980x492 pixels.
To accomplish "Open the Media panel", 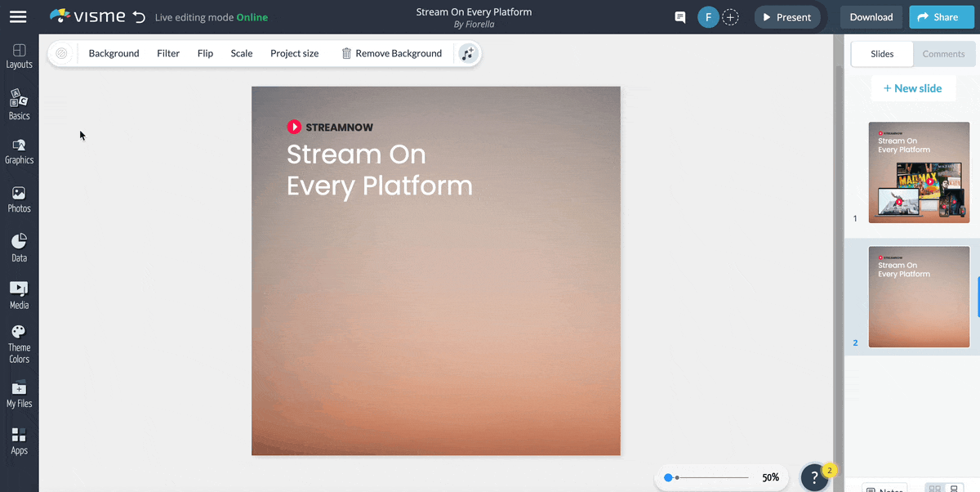I will tap(19, 294).
